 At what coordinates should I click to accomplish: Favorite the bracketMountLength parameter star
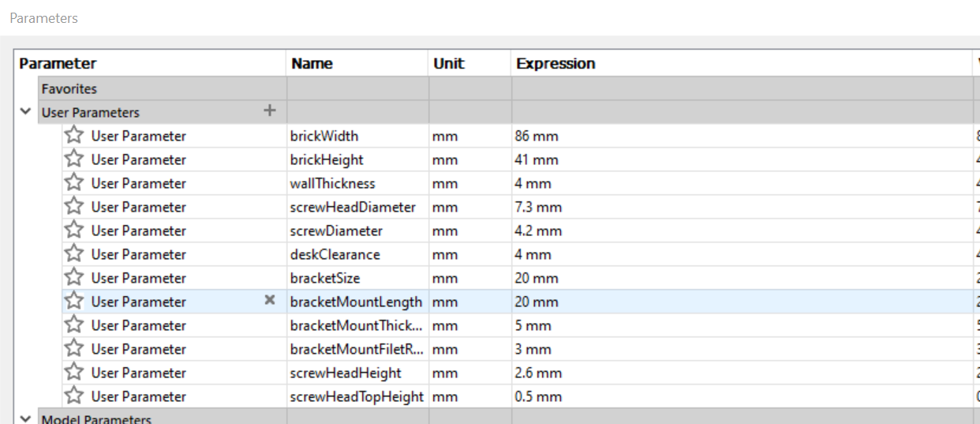click(x=74, y=301)
